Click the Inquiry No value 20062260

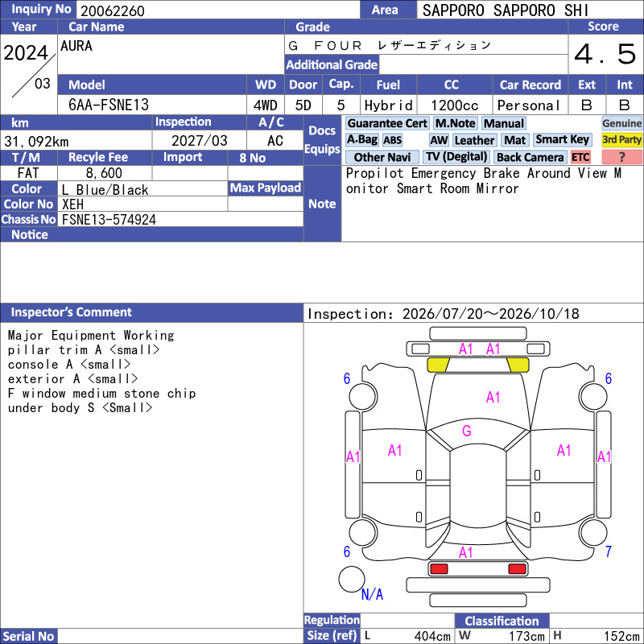[113, 10]
